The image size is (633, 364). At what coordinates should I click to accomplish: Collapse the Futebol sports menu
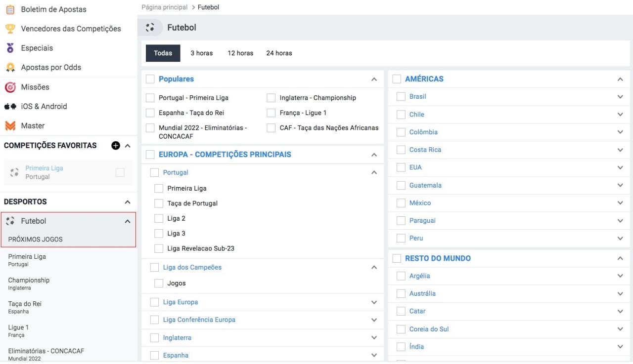tap(128, 222)
